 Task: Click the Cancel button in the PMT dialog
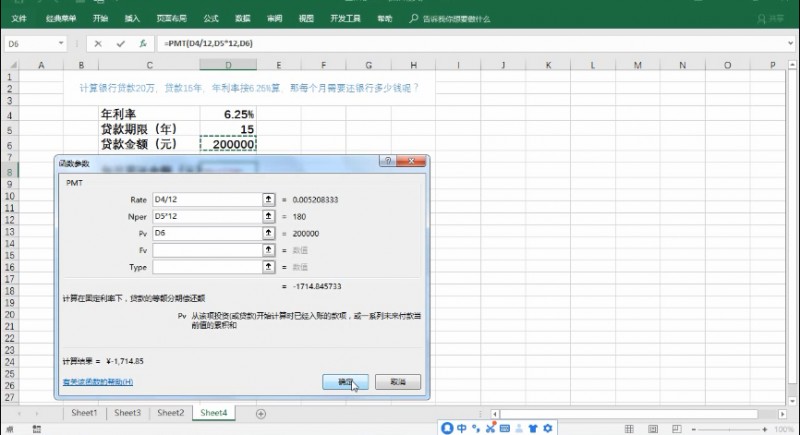[398, 381]
